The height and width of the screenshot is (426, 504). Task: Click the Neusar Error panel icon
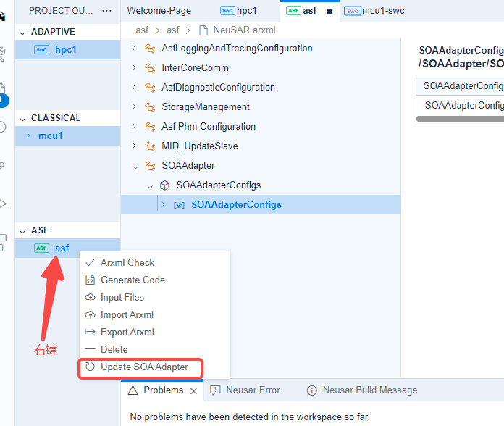click(215, 390)
